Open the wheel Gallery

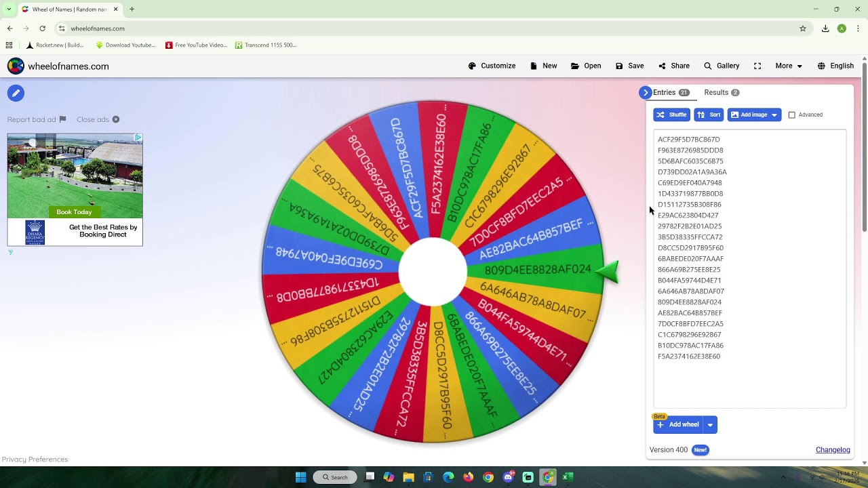[722, 66]
